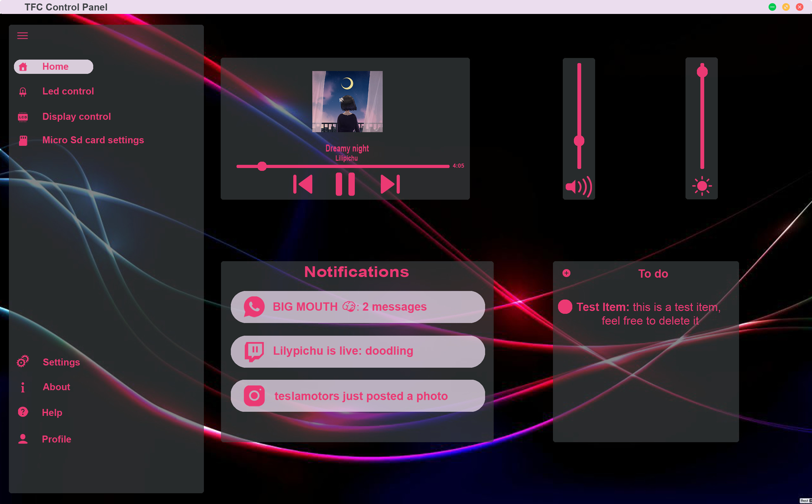812x504 pixels.
Task: Skip to the next track
Action: tap(390, 184)
